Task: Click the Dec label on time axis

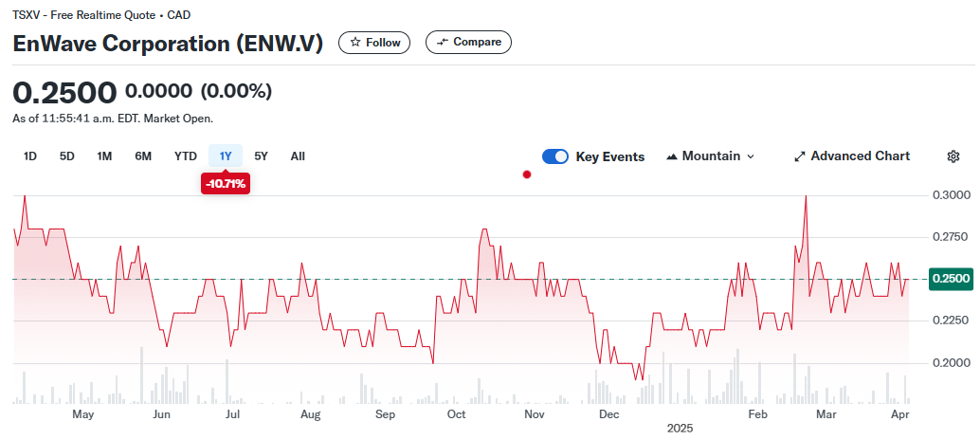Action: 608,415
